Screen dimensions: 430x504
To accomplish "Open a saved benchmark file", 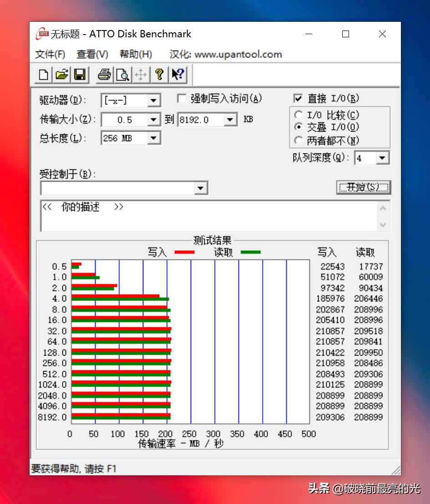I will pyautogui.click(x=61, y=75).
